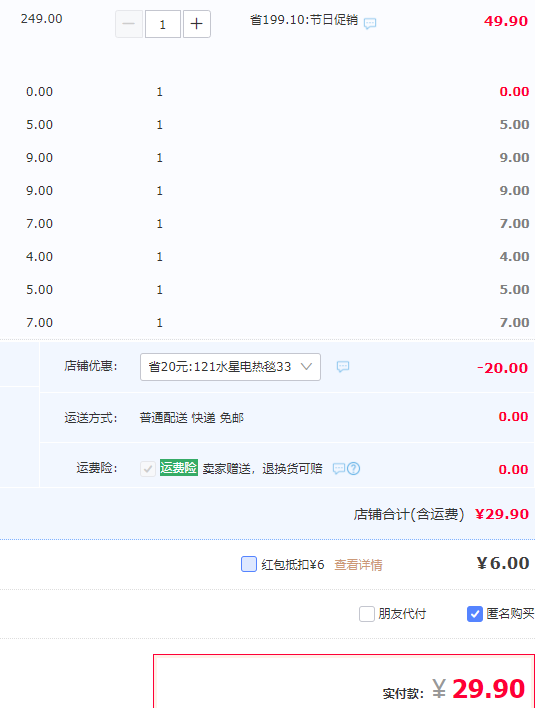Check the 朋友代付 option
The width and height of the screenshot is (540, 708).
[x=367, y=614]
